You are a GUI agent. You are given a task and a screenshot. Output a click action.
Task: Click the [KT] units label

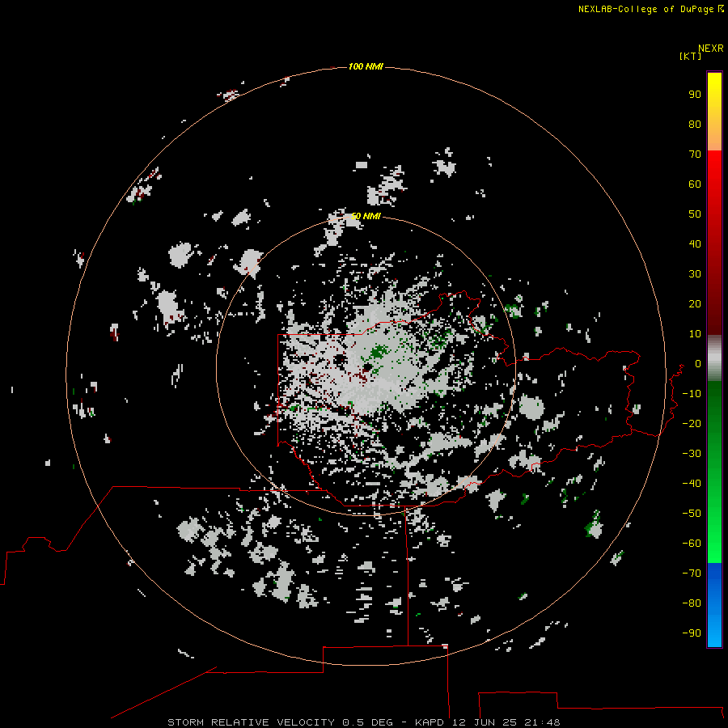[691, 56]
